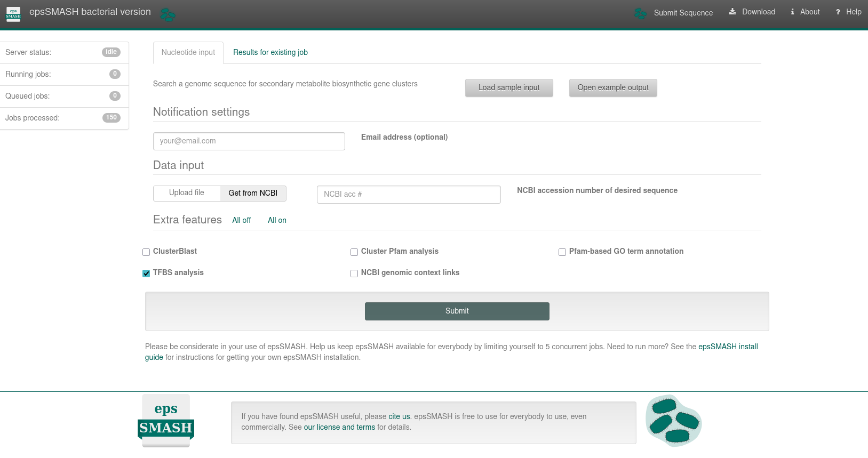Click the question mark icon beside Help
This screenshot has width=868, height=458.
(x=838, y=12)
